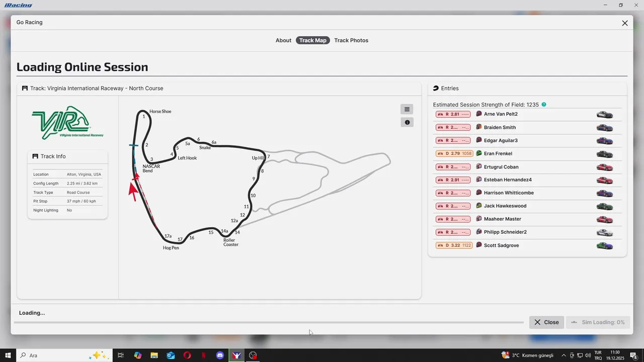
Task: Click Scott Sadgrove's helmet icon
Action: [479, 245]
